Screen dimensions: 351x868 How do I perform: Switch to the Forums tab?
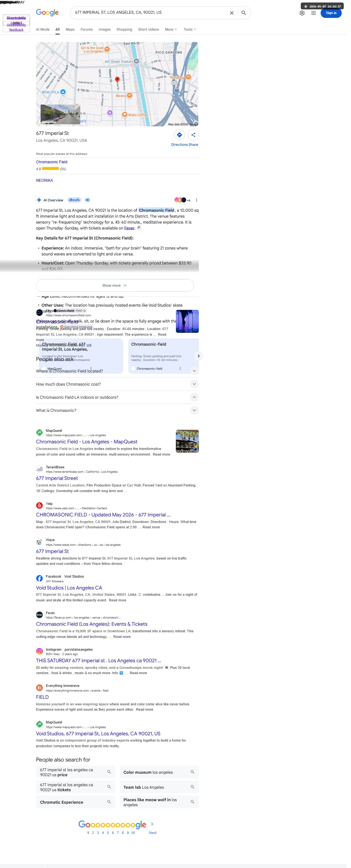tap(87, 30)
